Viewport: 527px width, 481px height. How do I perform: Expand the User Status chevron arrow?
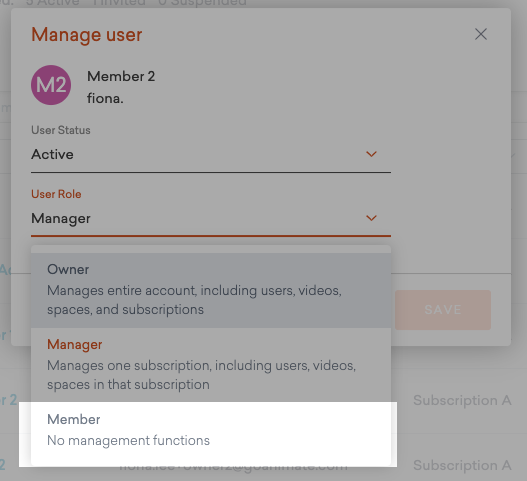tap(371, 154)
